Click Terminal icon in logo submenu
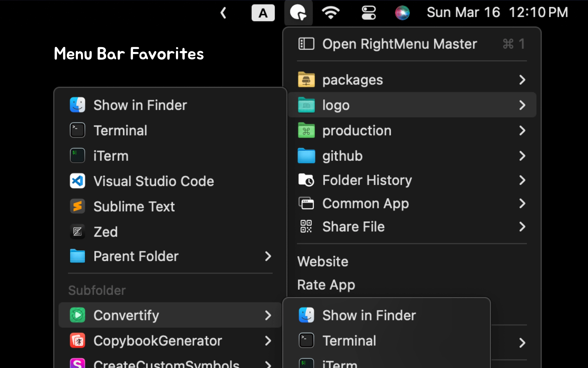Image resolution: width=588 pixels, height=368 pixels. tap(77, 130)
